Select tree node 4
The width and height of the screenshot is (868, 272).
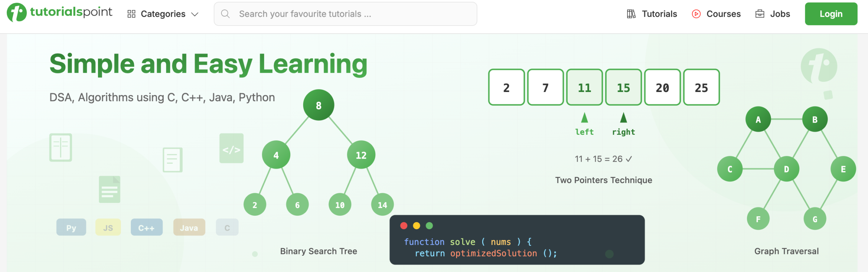point(276,155)
